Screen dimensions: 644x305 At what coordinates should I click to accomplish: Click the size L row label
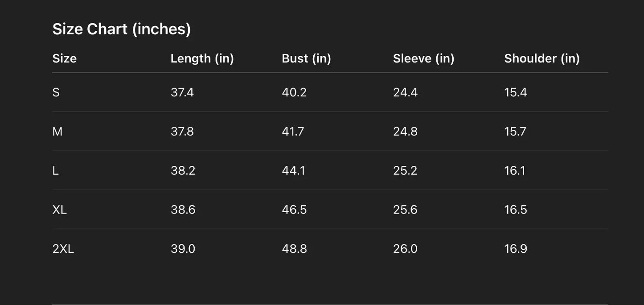(x=55, y=170)
